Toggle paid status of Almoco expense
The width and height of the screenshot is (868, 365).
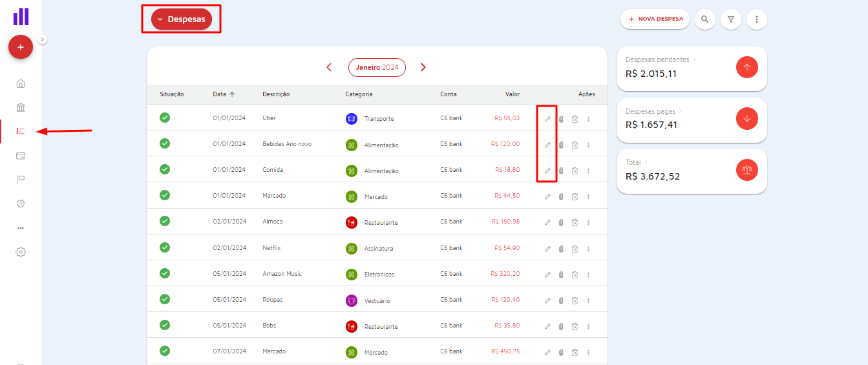[165, 221]
